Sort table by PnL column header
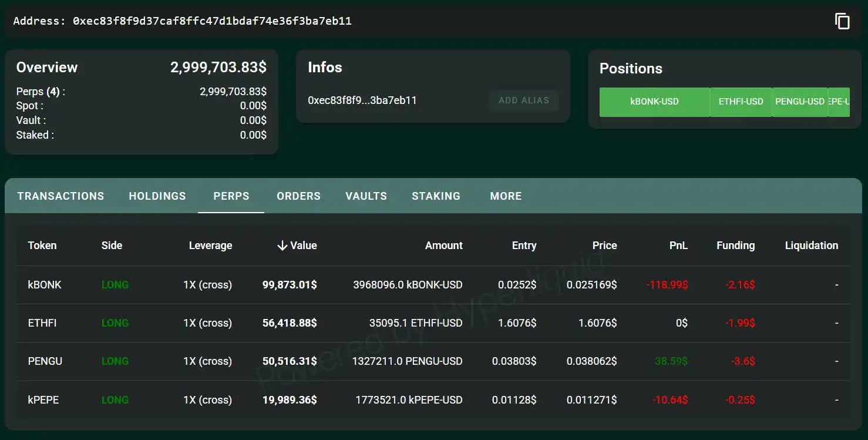 [678, 246]
